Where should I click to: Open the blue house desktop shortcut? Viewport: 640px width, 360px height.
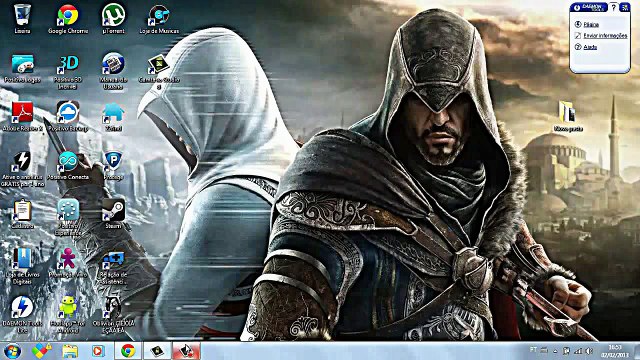coord(113,116)
